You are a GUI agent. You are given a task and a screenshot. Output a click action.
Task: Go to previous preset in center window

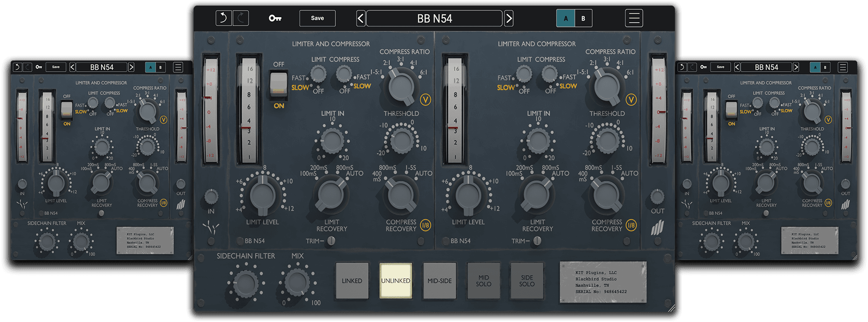click(x=361, y=19)
